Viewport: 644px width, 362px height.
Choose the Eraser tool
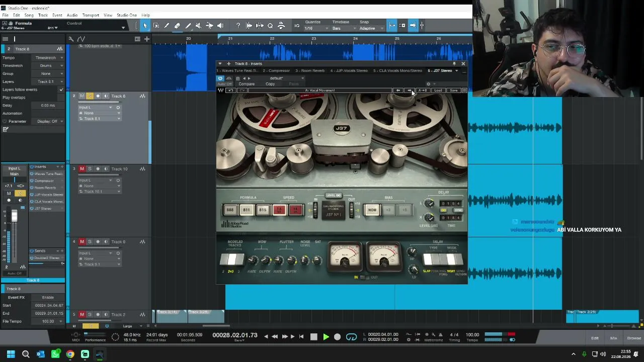(177, 26)
